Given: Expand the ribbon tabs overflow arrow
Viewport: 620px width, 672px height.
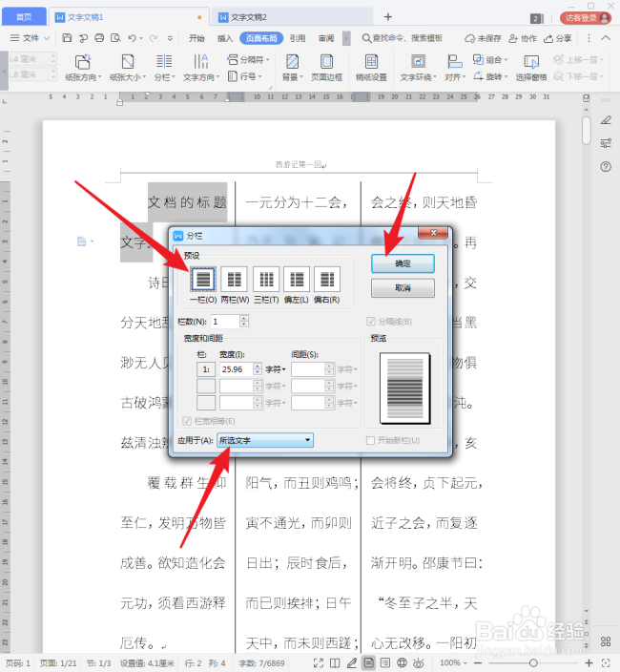Looking at the screenshot, I should click(346, 38).
